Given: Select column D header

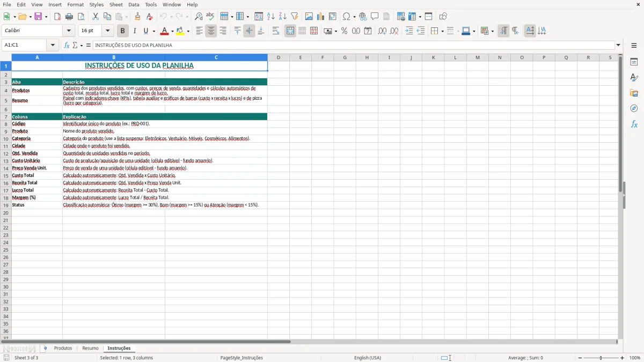Looking at the screenshot, I should 279,57.
